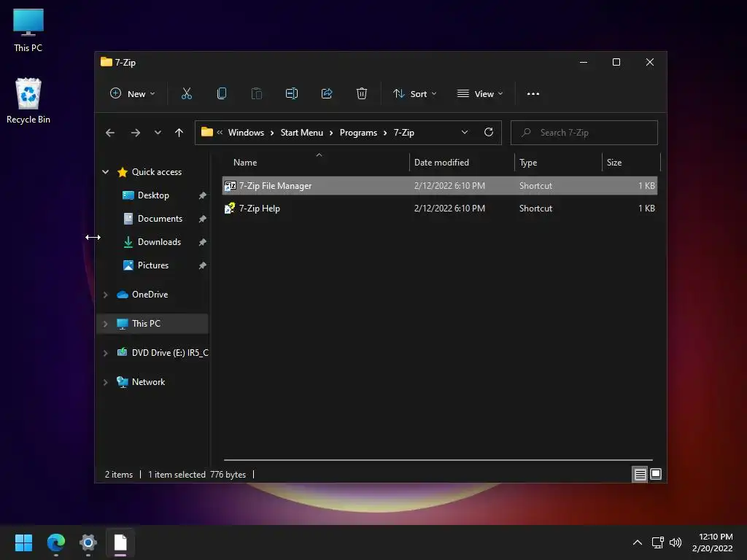Screen dimensions: 747x560
Task: Click Start Menu in breadcrumb path
Action: (x=301, y=133)
